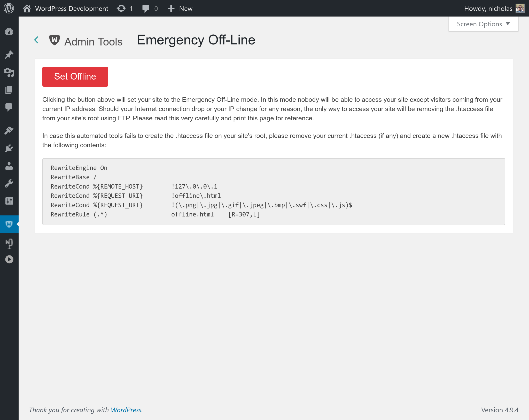Open the sidebar plugin icon below Admin Tools

(x=9, y=244)
